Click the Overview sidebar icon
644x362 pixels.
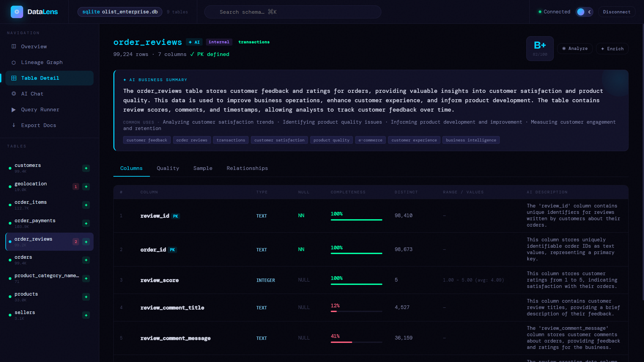[x=14, y=46]
